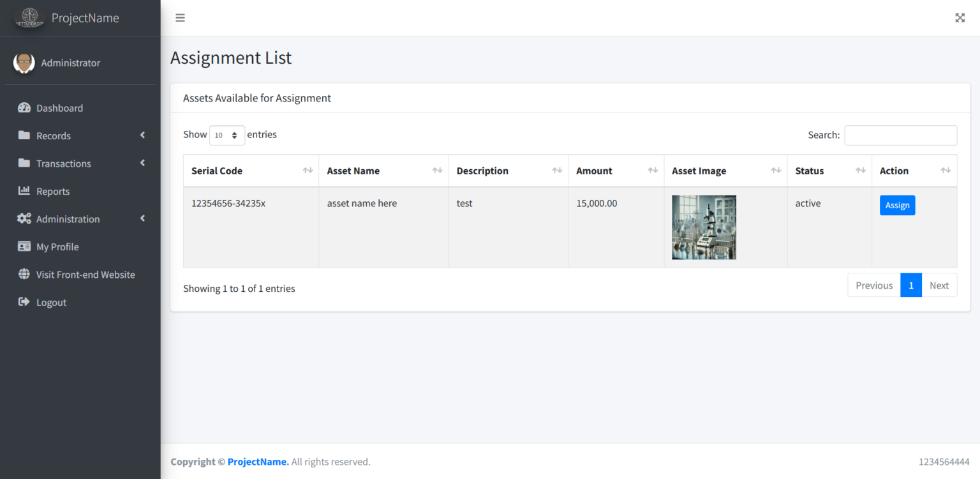Click the fullscreen toggle in top bar

coord(960,17)
